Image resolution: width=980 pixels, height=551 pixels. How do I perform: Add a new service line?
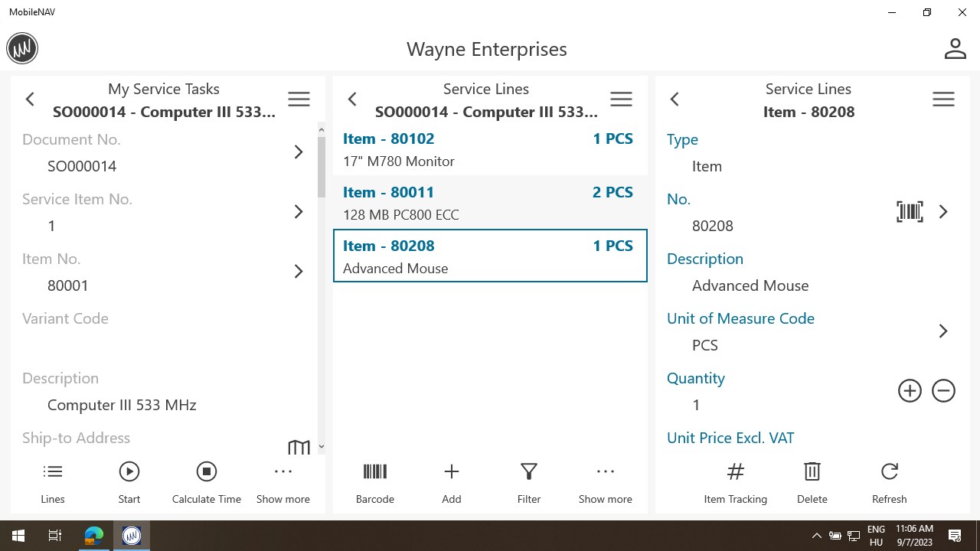click(x=452, y=484)
